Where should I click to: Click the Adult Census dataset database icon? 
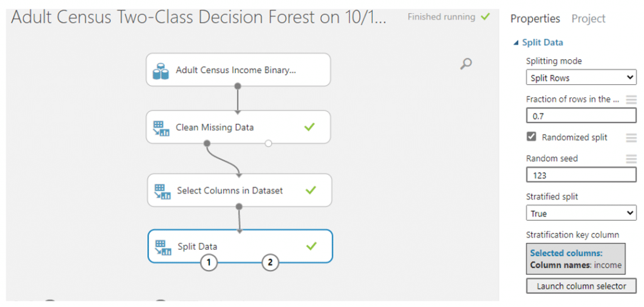[x=160, y=70]
